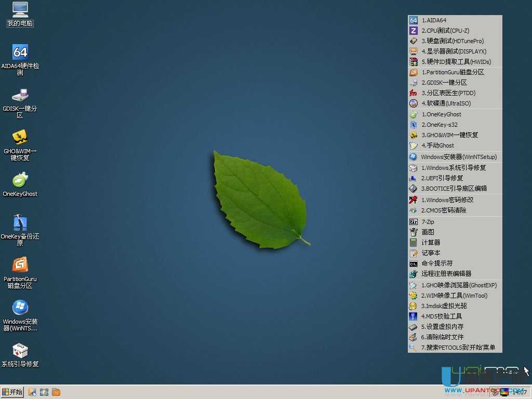The image size is (532, 399).
Task: Select 命令提示符 in the tools menu
Action: pos(436,263)
